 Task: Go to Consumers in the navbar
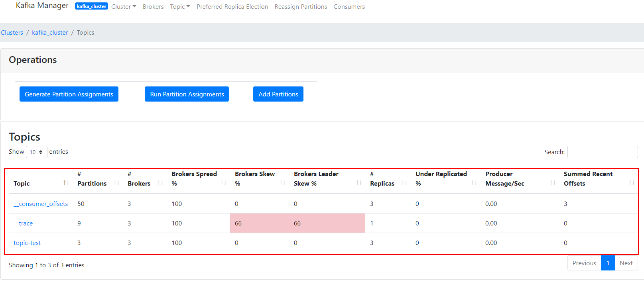click(349, 7)
